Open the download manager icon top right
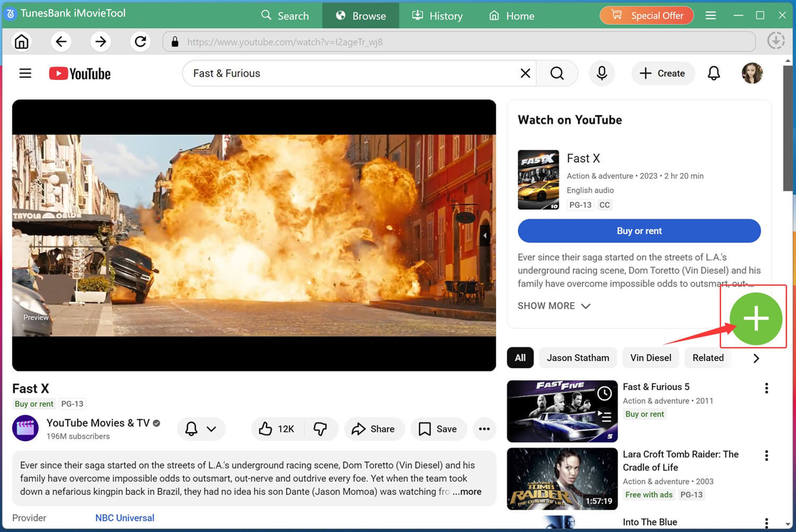 [776, 40]
